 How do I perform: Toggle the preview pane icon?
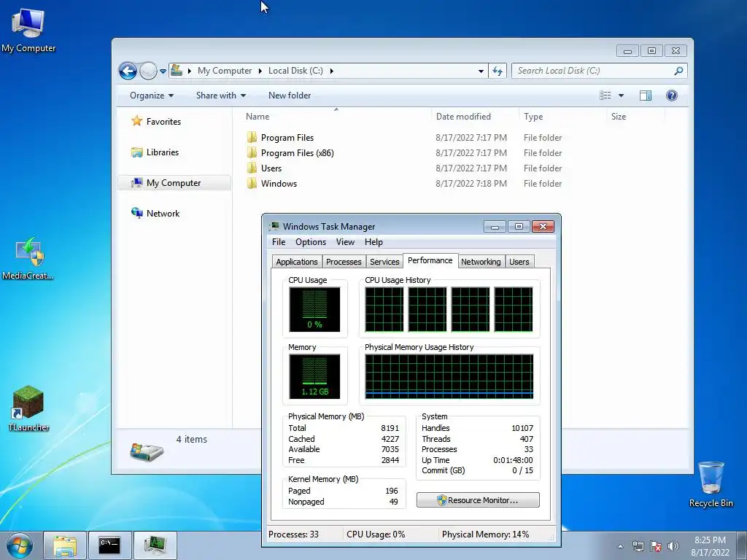point(646,96)
